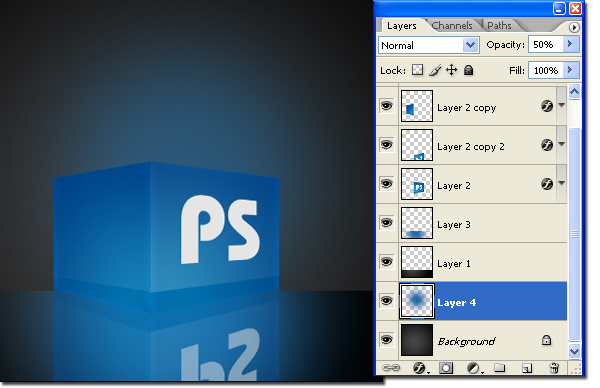Click layer effects icon on Layer 2 copy
This screenshot has height=388, width=600.
tap(547, 106)
